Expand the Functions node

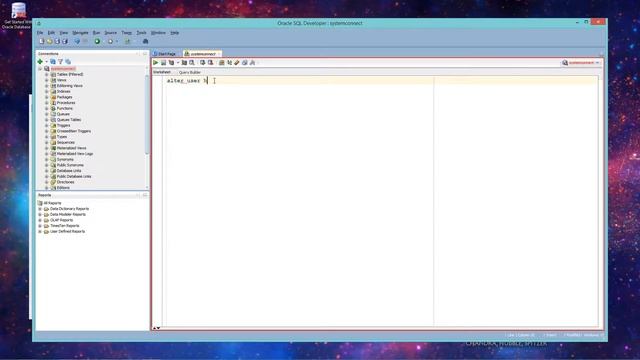47,109
